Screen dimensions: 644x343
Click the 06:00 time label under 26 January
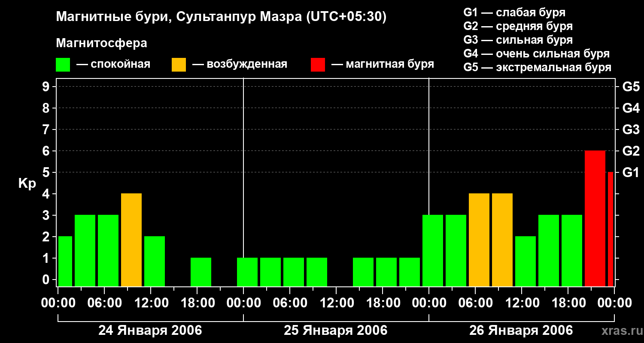pos(475,303)
